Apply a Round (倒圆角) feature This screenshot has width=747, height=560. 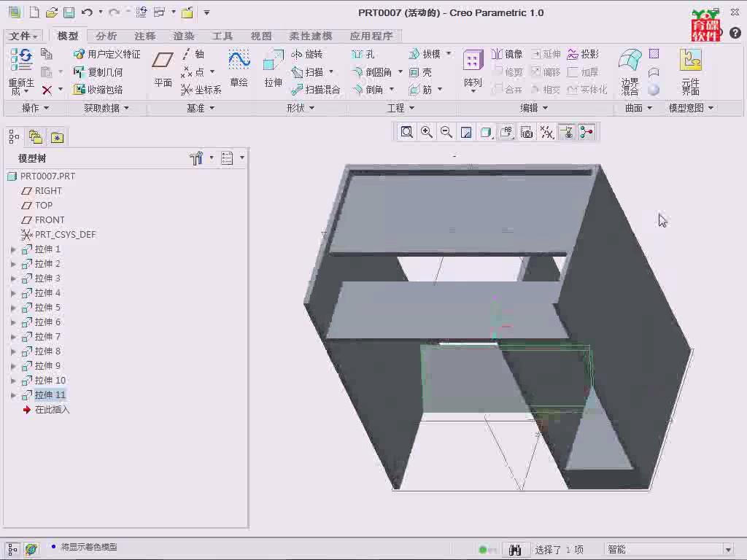(372, 72)
